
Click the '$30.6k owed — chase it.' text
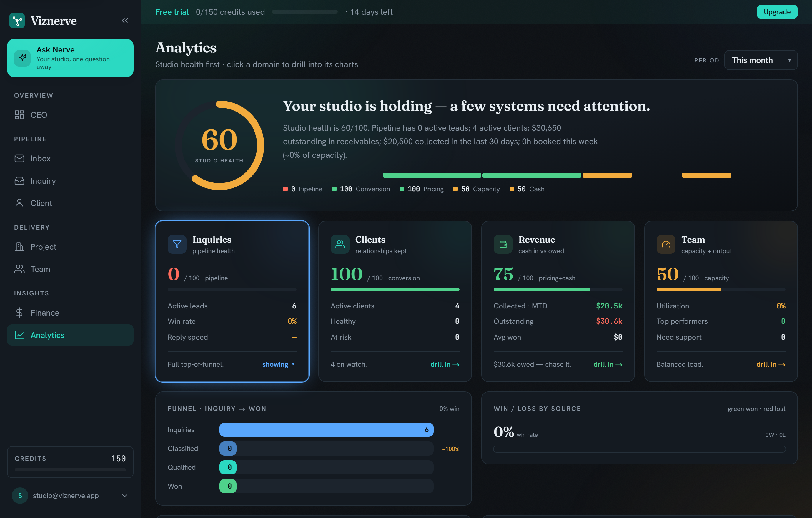[x=532, y=364]
